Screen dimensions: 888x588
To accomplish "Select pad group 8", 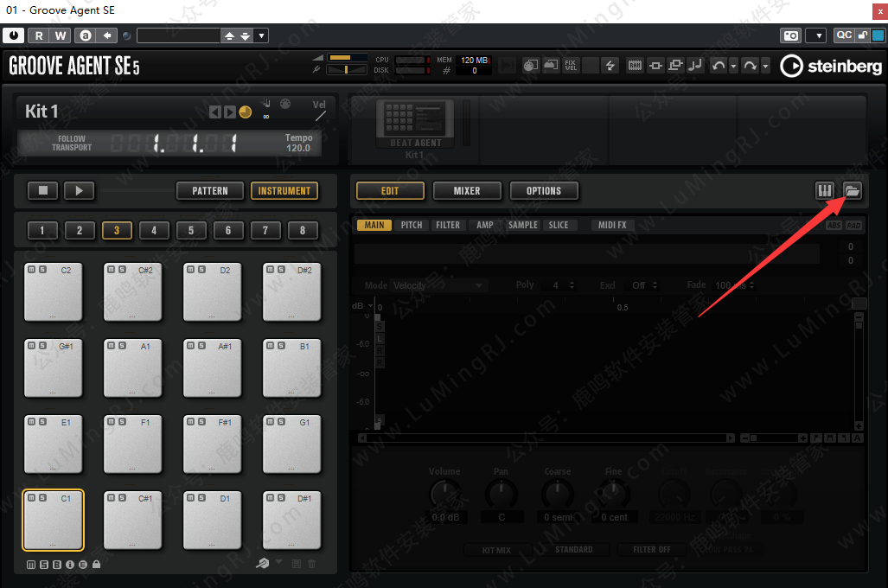I will [x=303, y=231].
